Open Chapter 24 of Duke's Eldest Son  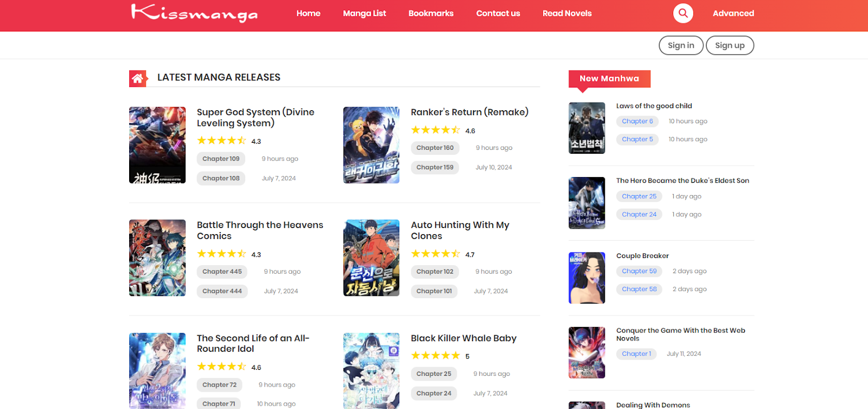pyautogui.click(x=639, y=214)
